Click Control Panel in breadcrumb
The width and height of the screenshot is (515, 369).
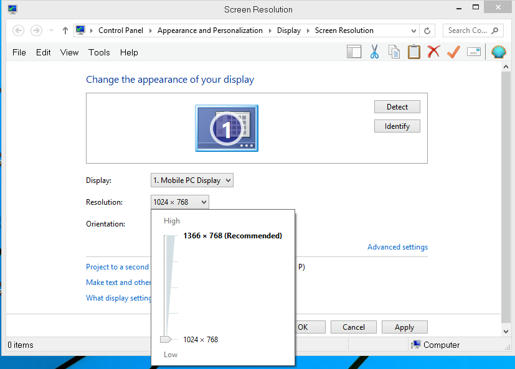(121, 30)
